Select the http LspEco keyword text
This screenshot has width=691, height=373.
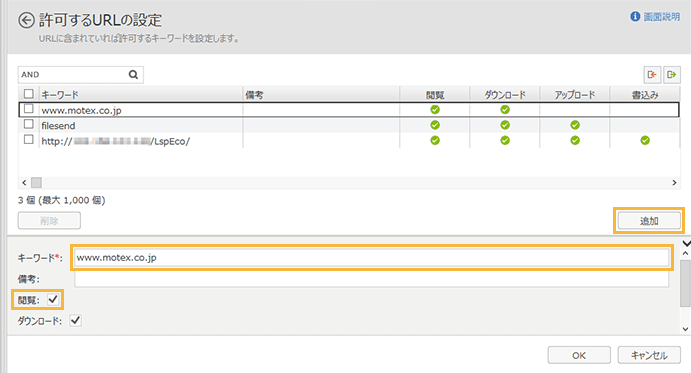tap(115, 141)
